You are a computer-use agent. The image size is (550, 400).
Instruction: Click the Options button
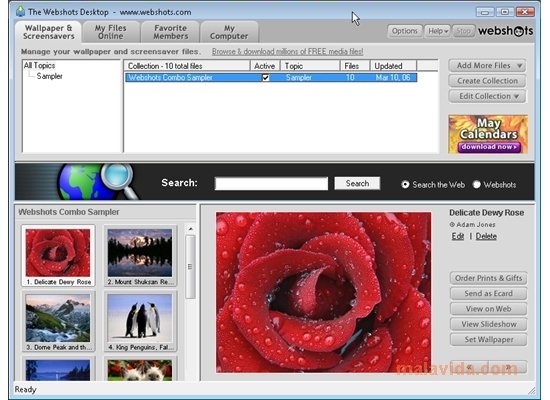point(405,31)
